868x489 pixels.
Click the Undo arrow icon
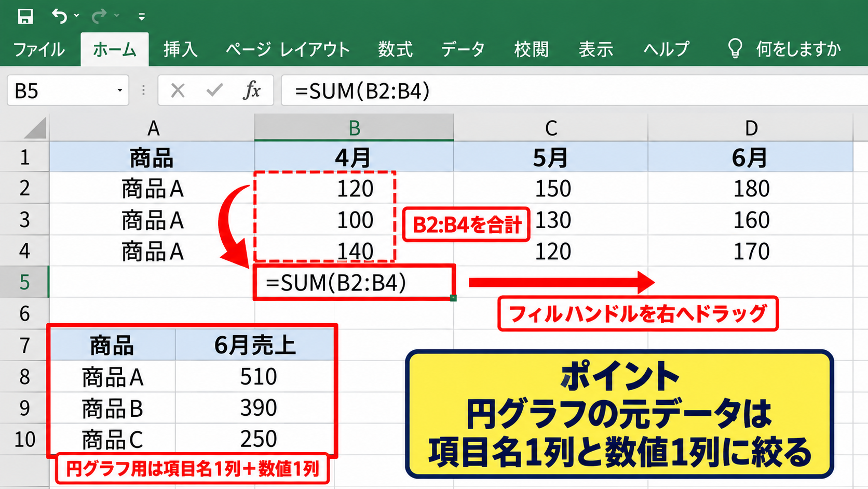tap(59, 17)
